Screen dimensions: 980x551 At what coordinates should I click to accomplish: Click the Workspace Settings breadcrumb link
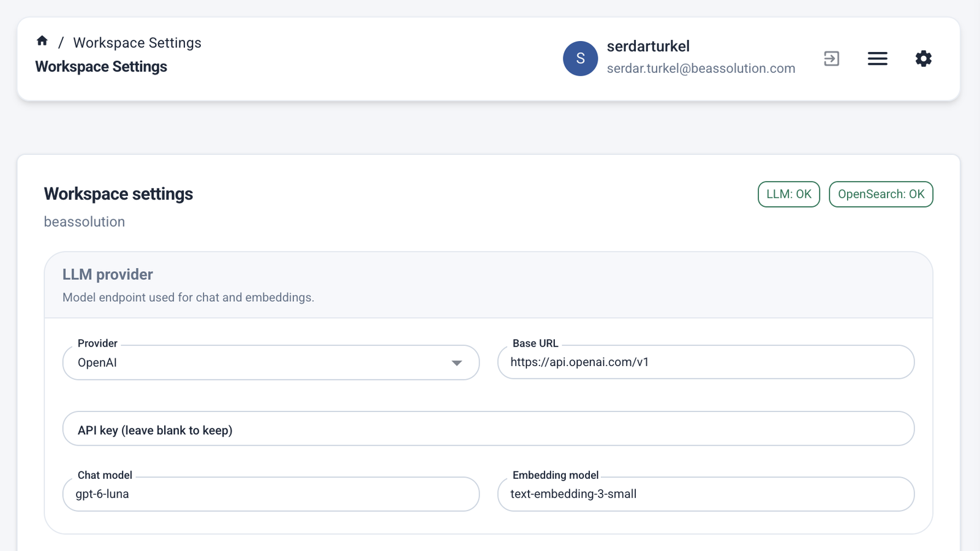point(137,43)
